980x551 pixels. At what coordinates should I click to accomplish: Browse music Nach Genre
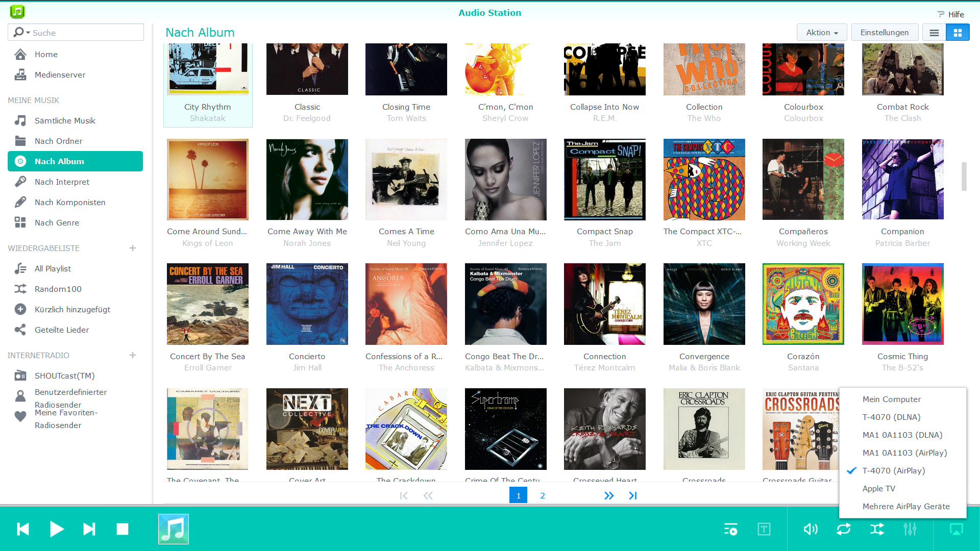(76, 222)
